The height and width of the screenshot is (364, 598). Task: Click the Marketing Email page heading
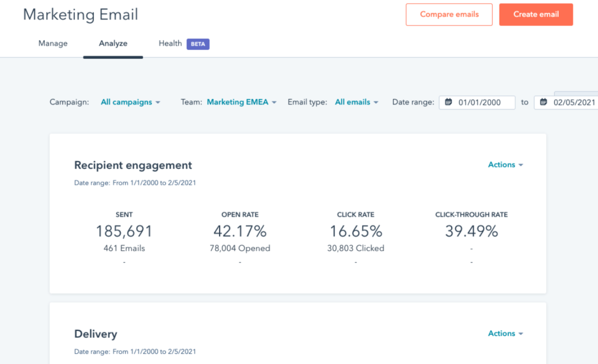(x=81, y=14)
